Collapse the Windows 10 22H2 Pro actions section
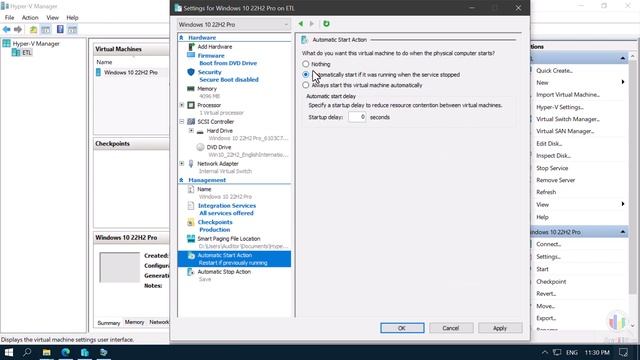The height and width of the screenshot is (360, 640). [x=623, y=232]
